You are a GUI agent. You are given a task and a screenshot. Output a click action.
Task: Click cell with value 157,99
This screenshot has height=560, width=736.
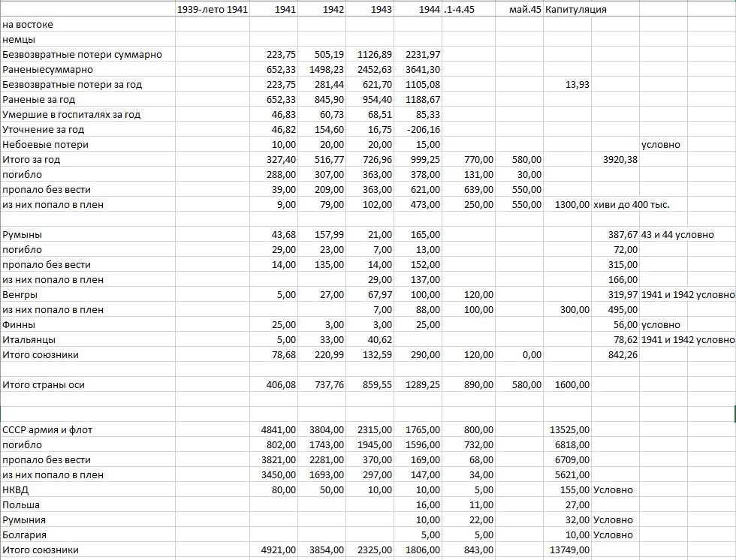point(321,234)
